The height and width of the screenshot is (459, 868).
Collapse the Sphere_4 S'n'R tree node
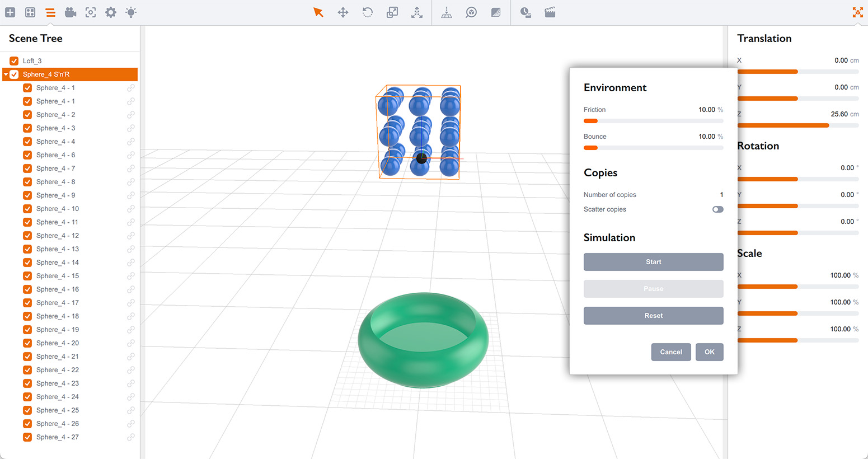click(6, 74)
